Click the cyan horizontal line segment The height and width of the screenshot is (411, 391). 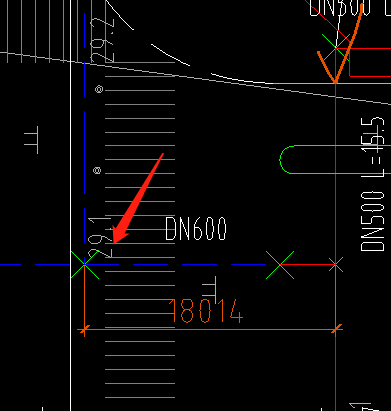click(x=332, y=83)
